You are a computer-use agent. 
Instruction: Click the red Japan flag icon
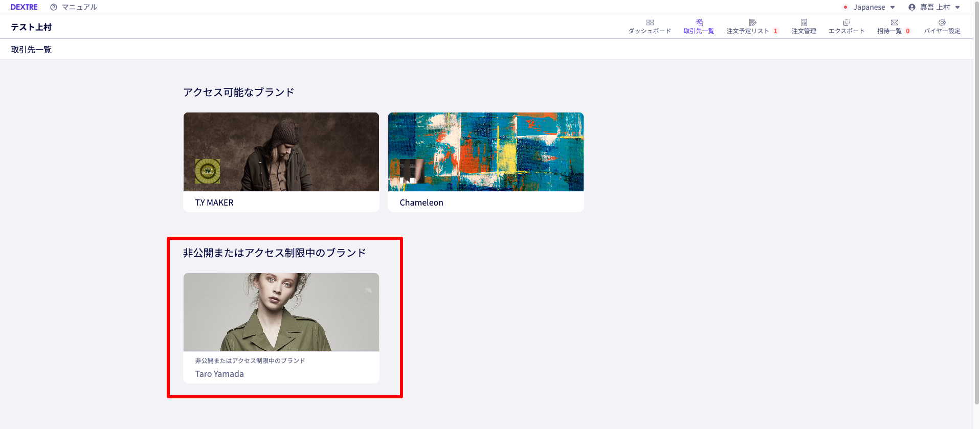(x=845, y=7)
